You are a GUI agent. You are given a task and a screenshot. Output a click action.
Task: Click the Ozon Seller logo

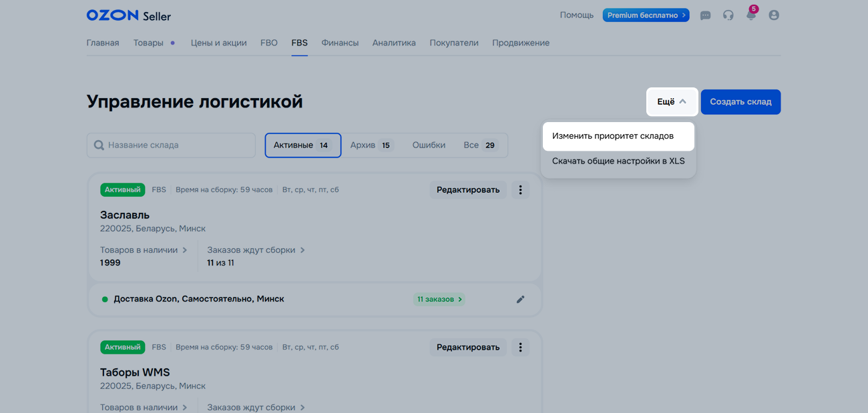(x=128, y=15)
